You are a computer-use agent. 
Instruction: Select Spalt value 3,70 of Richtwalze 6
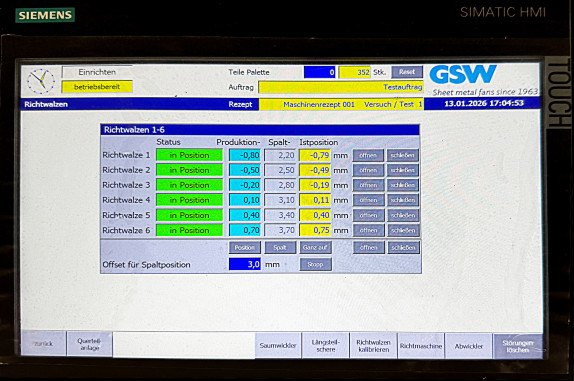[280, 230]
